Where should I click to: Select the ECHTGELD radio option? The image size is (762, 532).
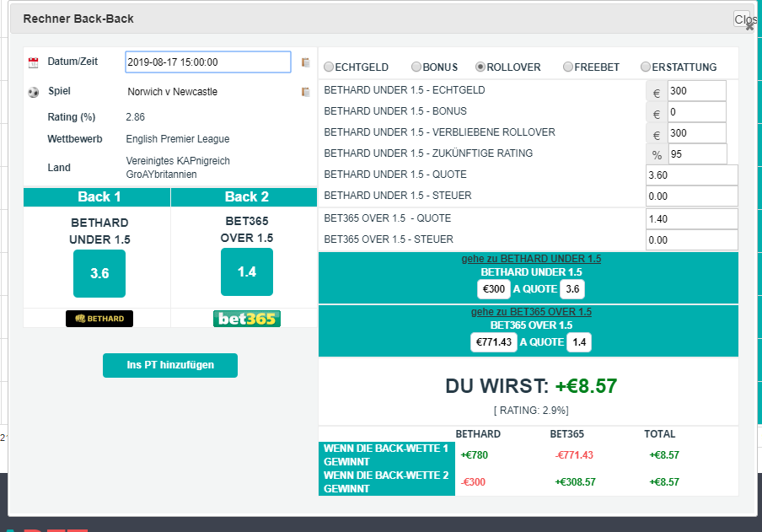(x=329, y=67)
